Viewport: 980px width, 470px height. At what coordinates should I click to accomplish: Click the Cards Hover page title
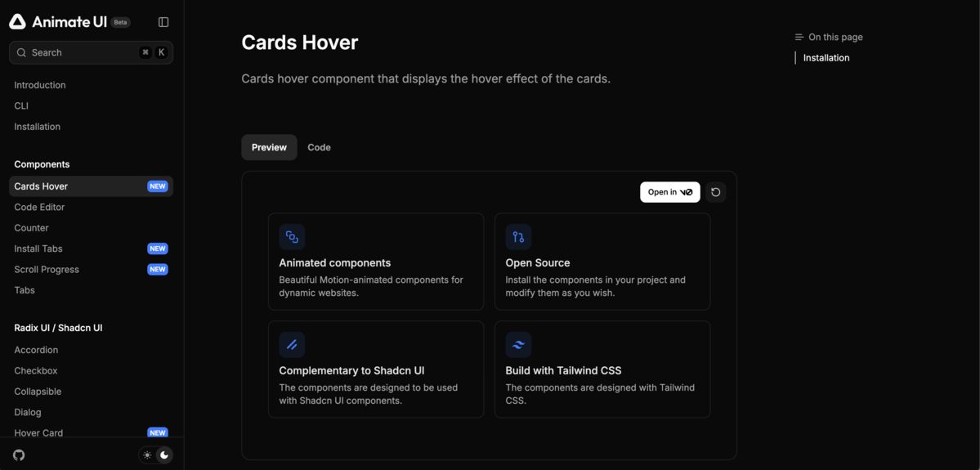(300, 43)
